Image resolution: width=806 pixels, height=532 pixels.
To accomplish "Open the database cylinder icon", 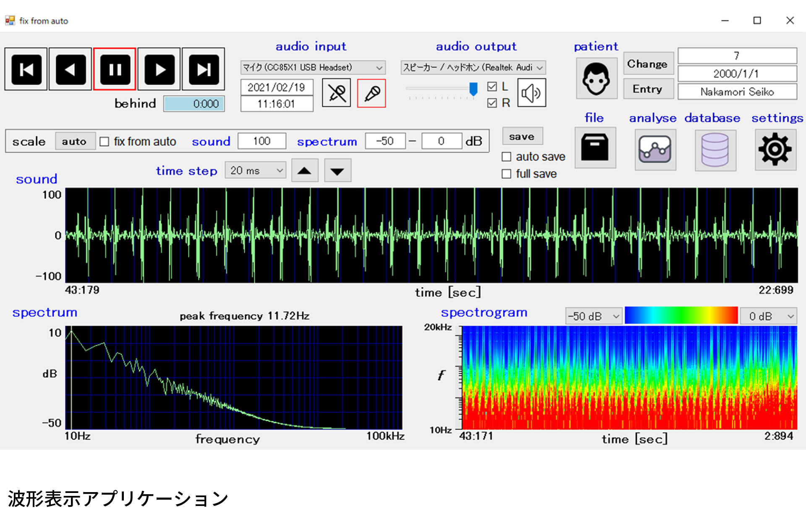I will point(715,150).
